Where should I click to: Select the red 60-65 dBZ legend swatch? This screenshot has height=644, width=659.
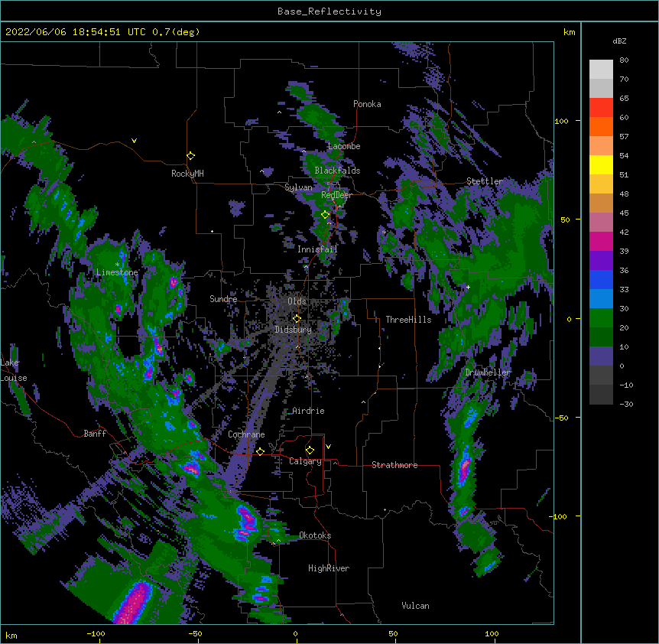601,108
